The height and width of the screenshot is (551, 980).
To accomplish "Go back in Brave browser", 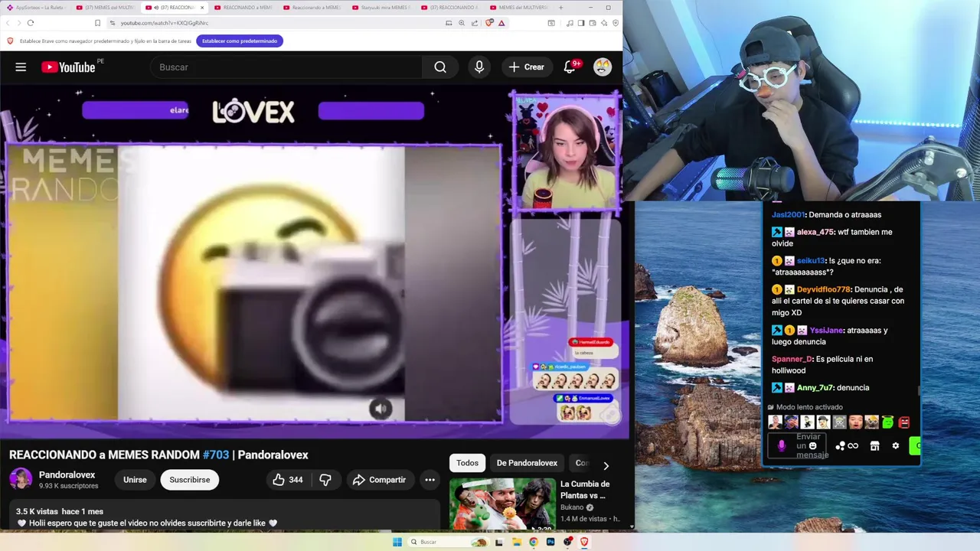I will pyautogui.click(x=8, y=23).
